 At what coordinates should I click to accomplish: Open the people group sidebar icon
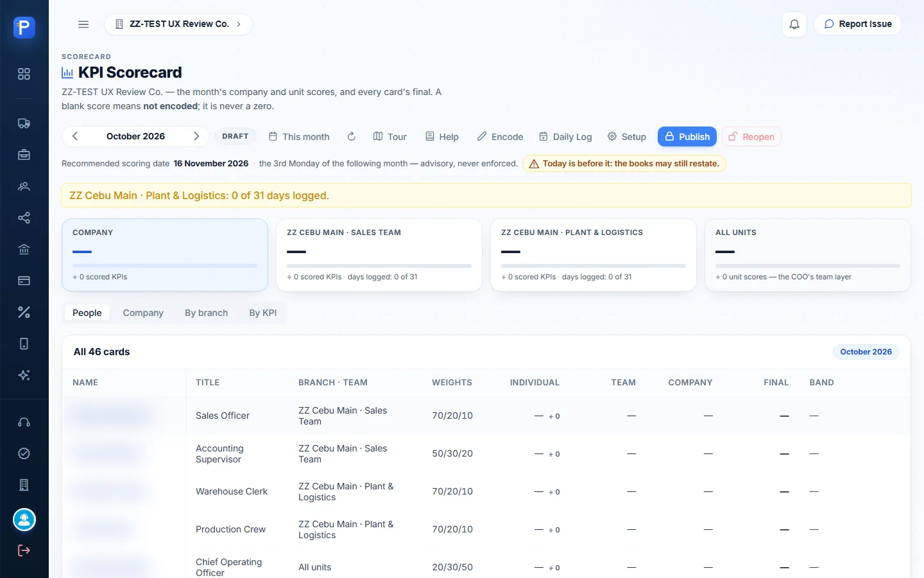pyautogui.click(x=24, y=186)
